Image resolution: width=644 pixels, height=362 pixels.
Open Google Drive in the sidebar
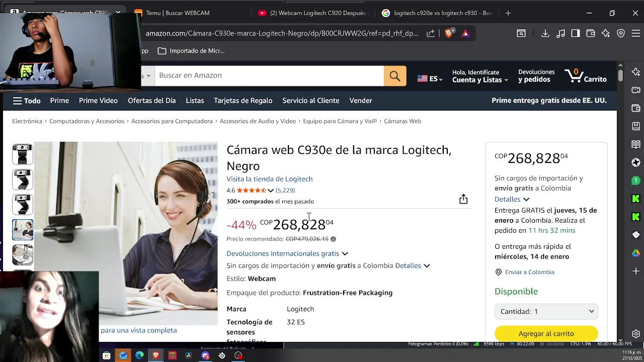pos(636,253)
